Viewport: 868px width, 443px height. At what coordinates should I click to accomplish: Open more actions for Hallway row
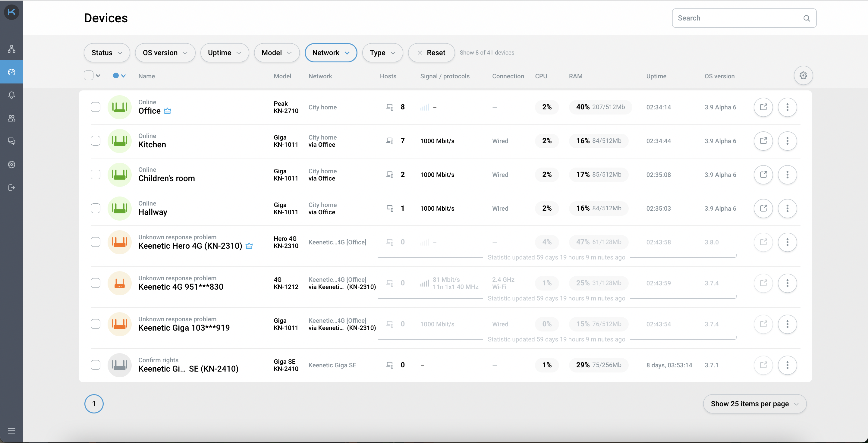pos(788,208)
